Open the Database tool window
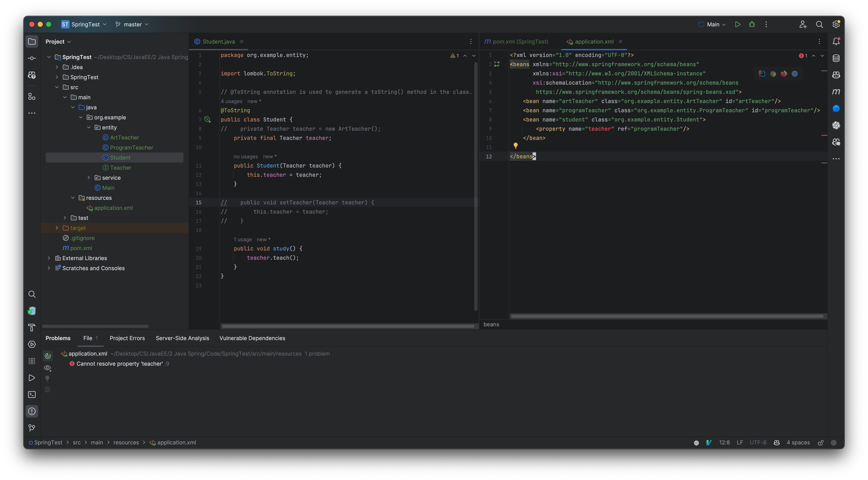Viewport: 868px width, 480px height. click(836, 58)
